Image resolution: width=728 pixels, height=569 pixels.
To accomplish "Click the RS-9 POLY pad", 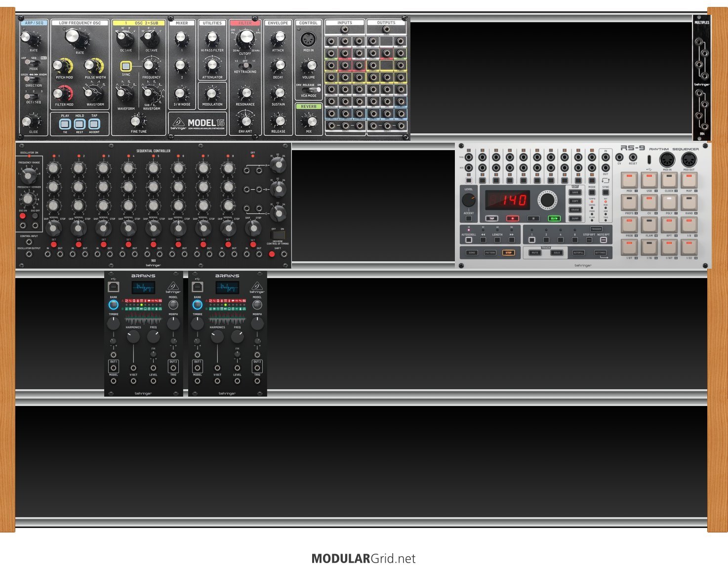I will pyautogui.click(x=669, y=202).
